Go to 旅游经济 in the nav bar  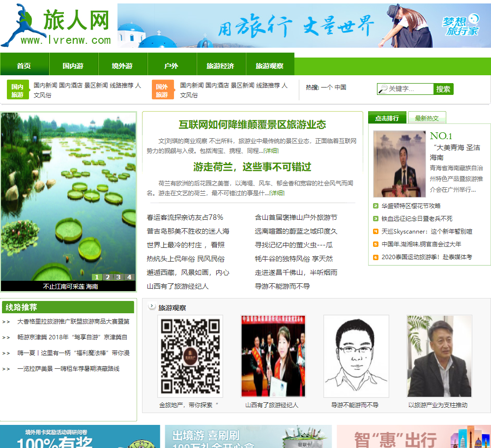(220, 66)
